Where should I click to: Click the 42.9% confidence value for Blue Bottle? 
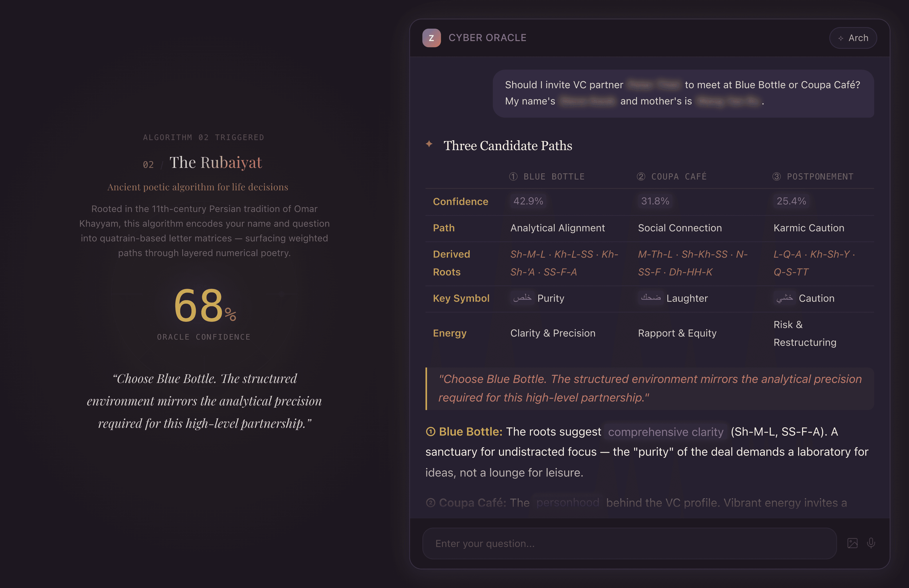528,201
